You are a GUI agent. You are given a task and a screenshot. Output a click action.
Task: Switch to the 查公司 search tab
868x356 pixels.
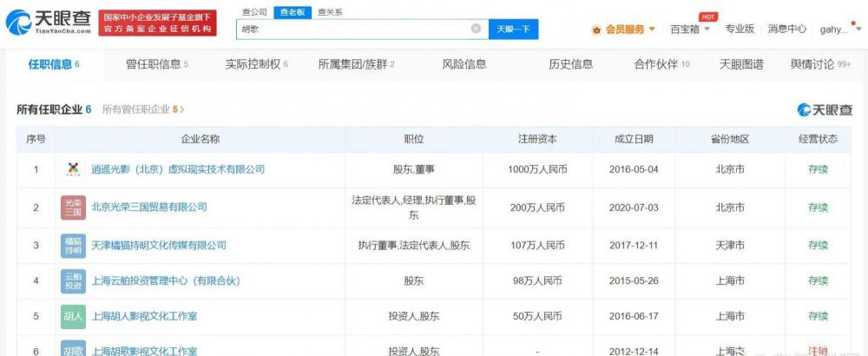pos(254,12)
